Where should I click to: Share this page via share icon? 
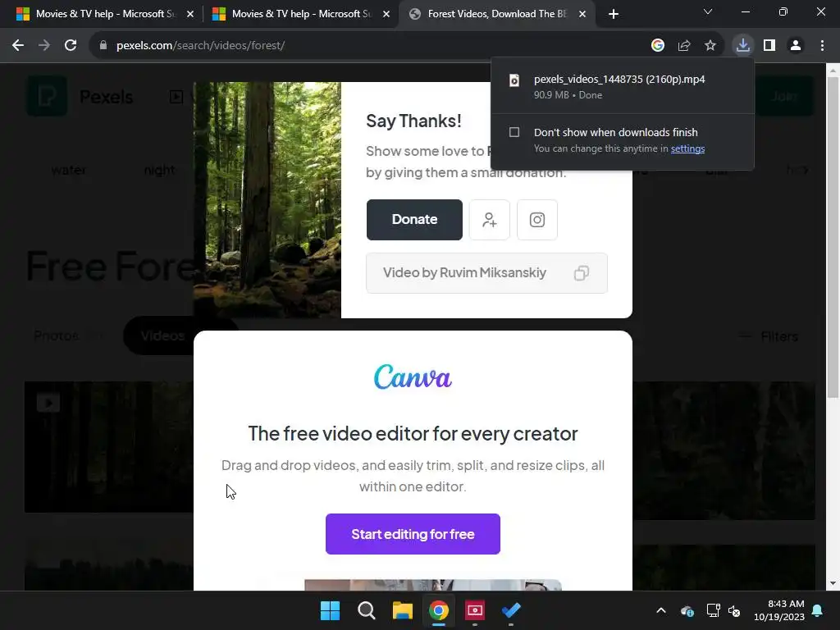point(684,46)
